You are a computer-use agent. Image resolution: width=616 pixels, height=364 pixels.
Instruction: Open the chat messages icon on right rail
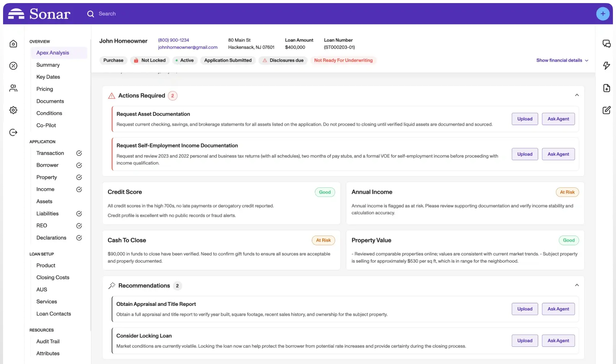pyautogui.click(x=606, y=44)
